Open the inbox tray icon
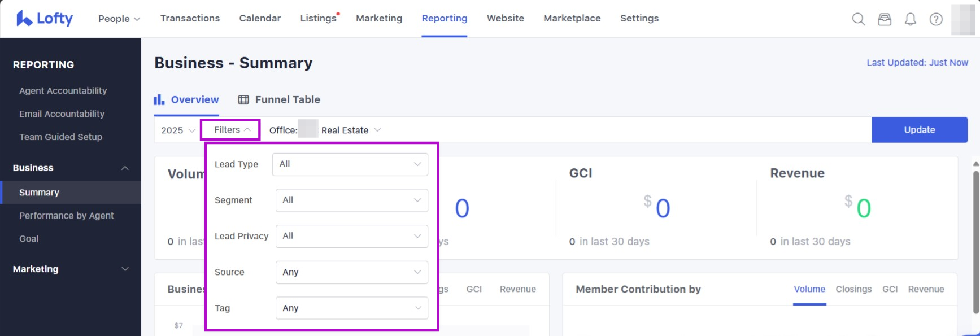The height and width of the screenshot is (336, 980). coord(884,19)
